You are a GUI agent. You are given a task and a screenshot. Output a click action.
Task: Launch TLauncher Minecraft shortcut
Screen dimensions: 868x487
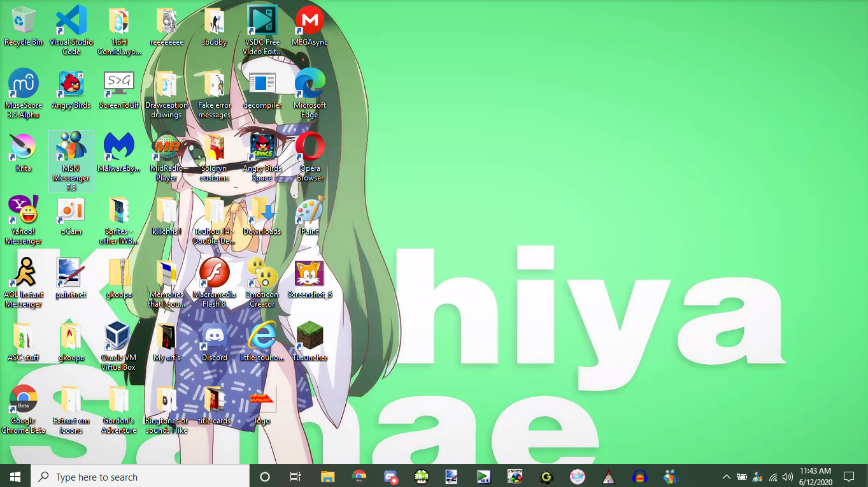[x=310, y=342]
